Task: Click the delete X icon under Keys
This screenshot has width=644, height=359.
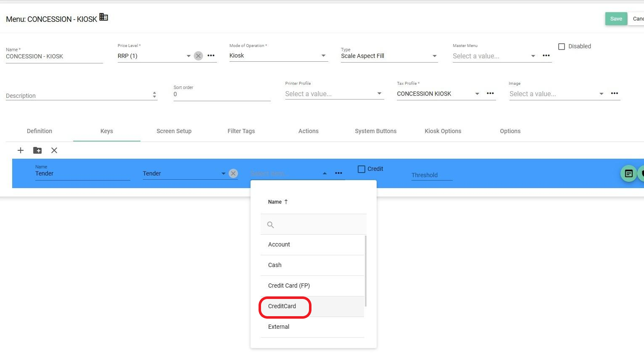Action: 54,150
